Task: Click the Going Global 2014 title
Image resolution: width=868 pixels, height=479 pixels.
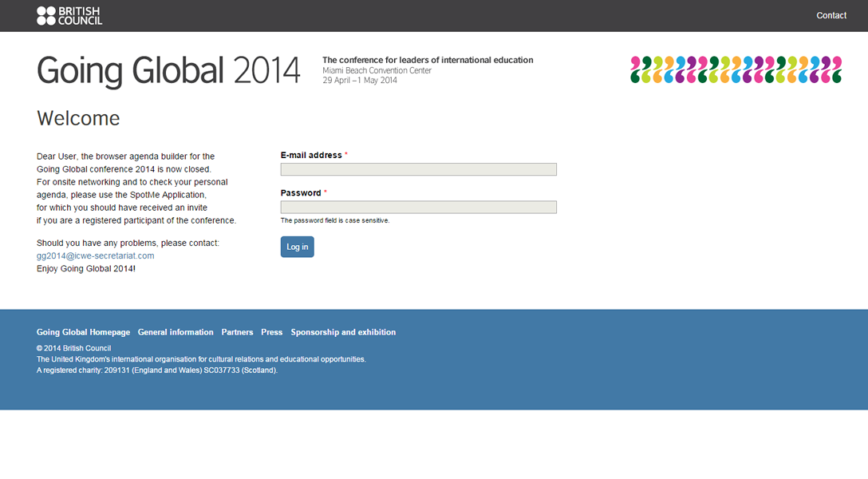Action: [168, 71]
